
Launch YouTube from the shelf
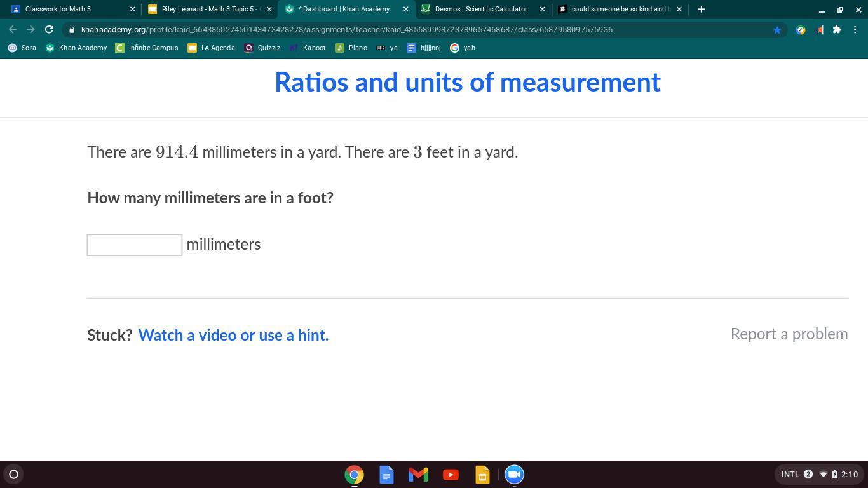click(x=451, y=475)
